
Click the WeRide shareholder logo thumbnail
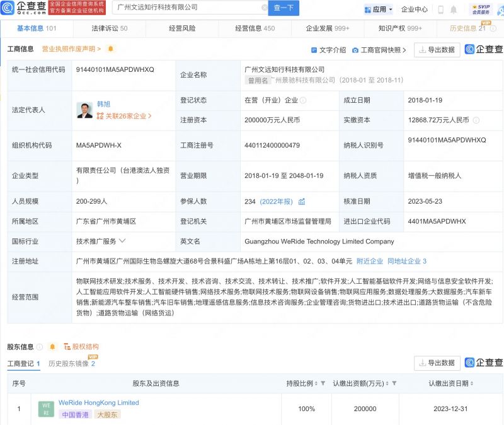pyautogui.click(x=46, y=409)
